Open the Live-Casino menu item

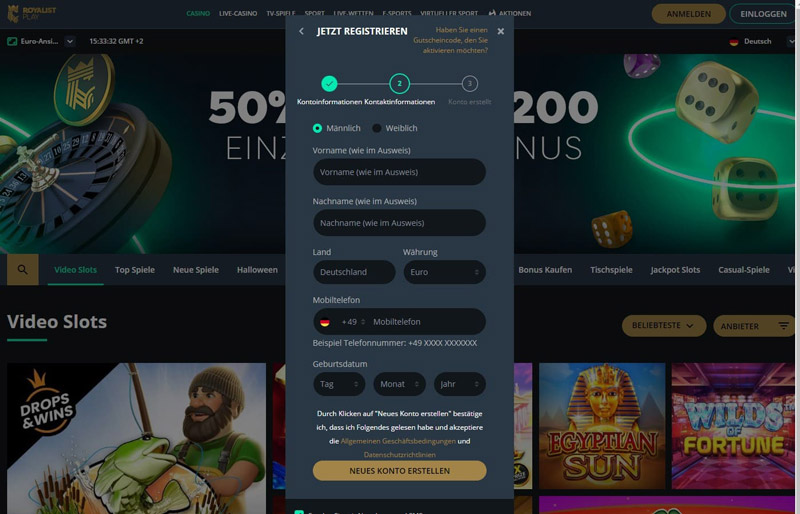tap(238, 14)
